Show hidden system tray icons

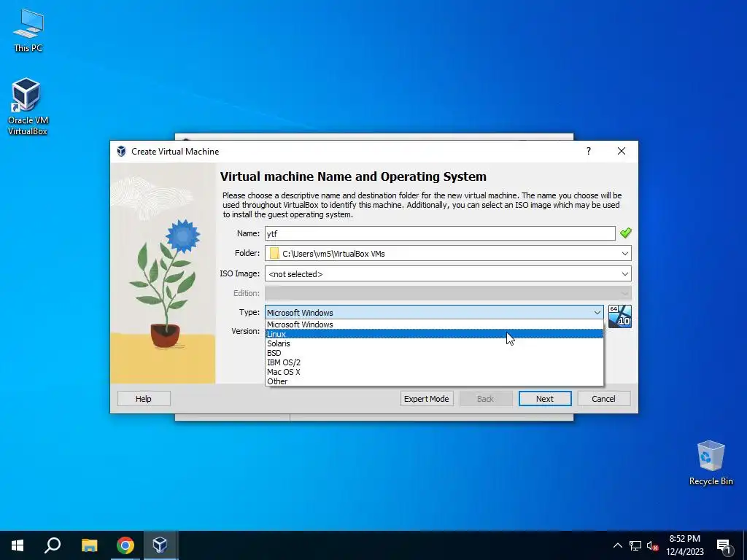click(x=617, y=545)
